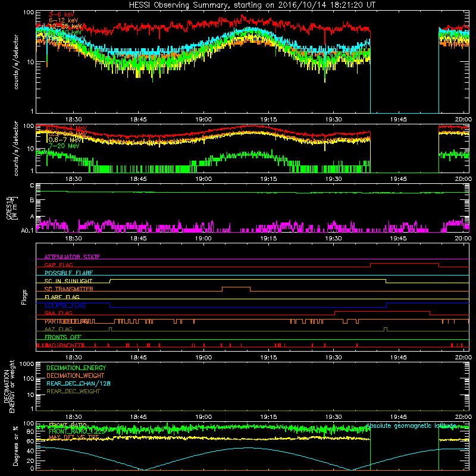Select the "Degrees or %" axis label
Screen dimensions: 476x476
(15, 446)
